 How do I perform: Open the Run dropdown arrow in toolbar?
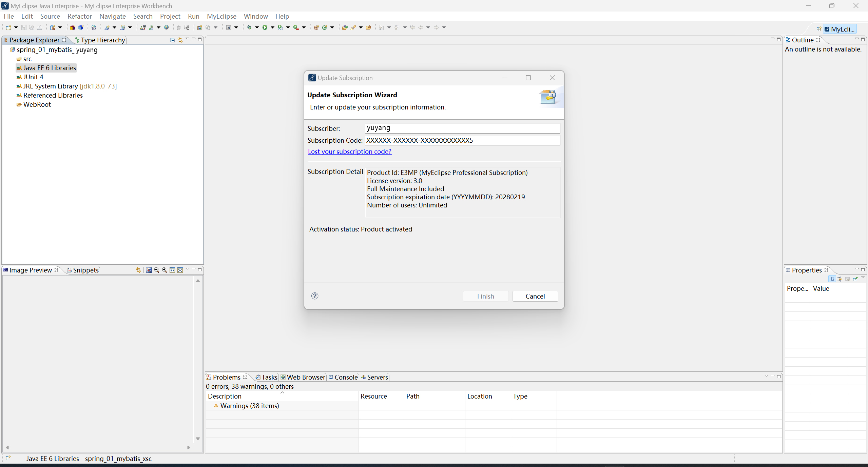click(x=272, y=27)
